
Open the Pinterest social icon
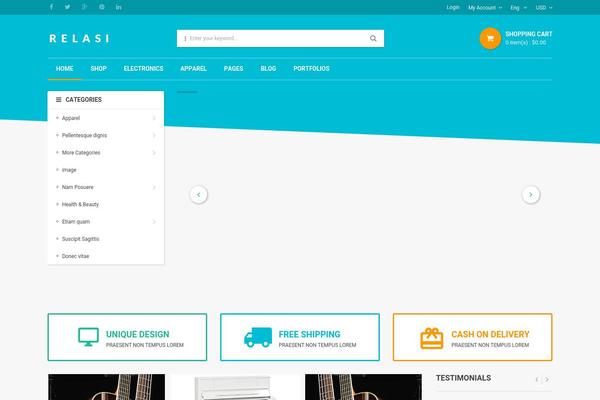pos(102,7)
